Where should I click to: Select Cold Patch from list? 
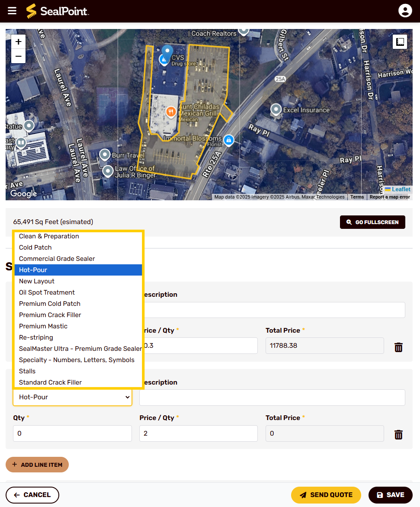[x=78, y=247]
